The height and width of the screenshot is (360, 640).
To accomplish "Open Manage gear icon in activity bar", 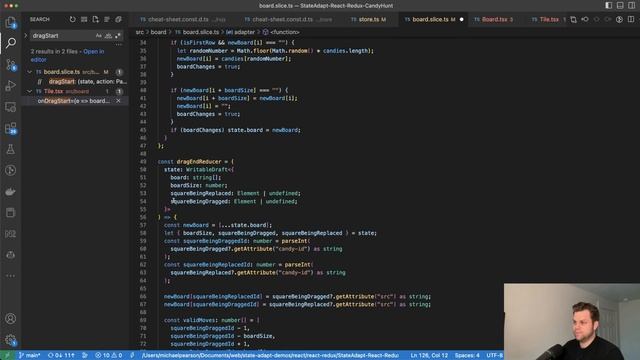I will pos(11,340).
